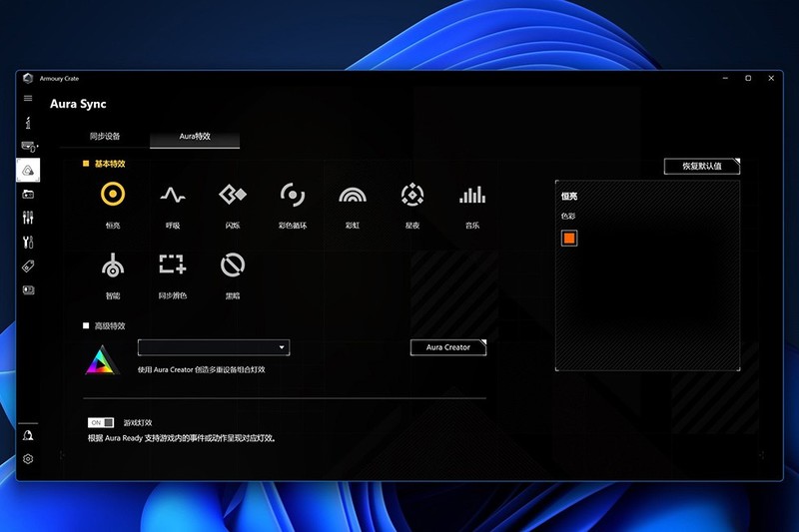
Task: Open scenario profiles sliders icon
Action: [x=28, y=218]
